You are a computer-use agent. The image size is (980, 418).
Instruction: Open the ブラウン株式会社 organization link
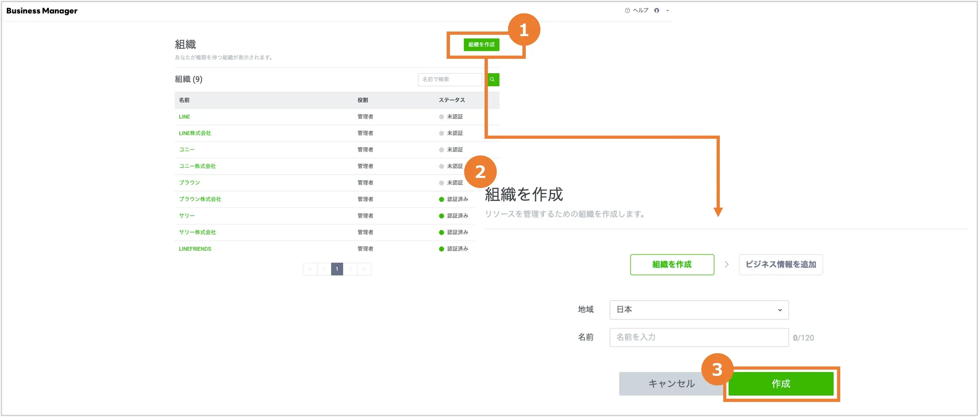(x=200, y=199)
